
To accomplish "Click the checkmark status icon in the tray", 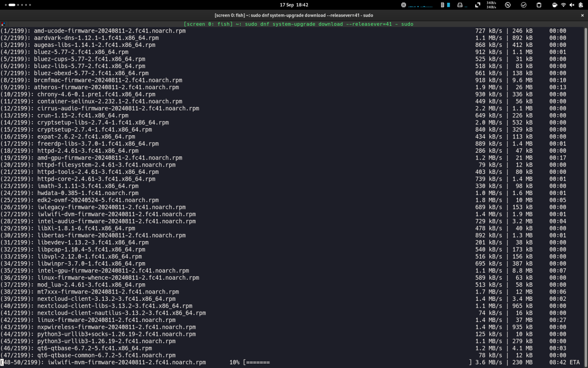I will 523,5.
